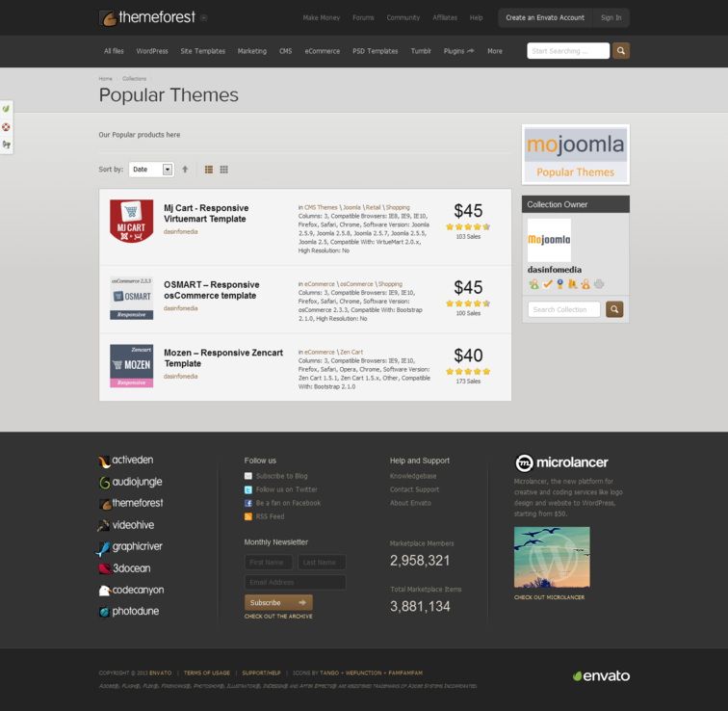
Task: Switch to list view layout
Action: 209,170
